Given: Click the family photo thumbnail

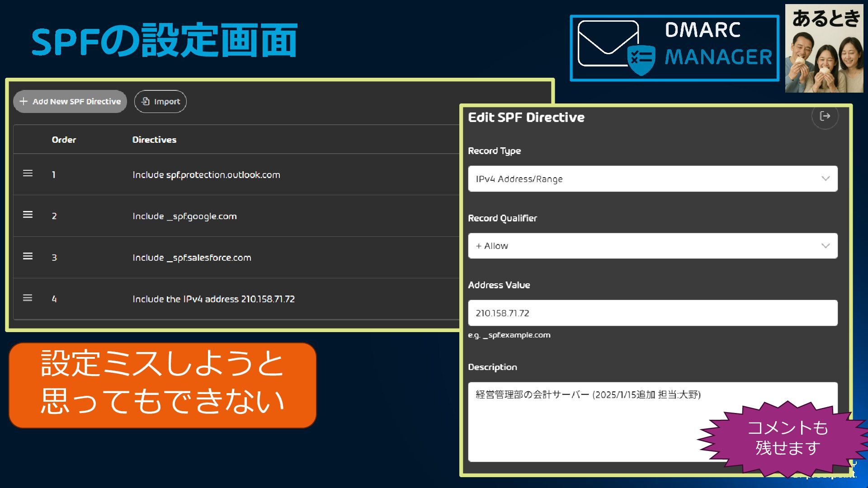Looking at the screenshot, I should coord(824,49).
